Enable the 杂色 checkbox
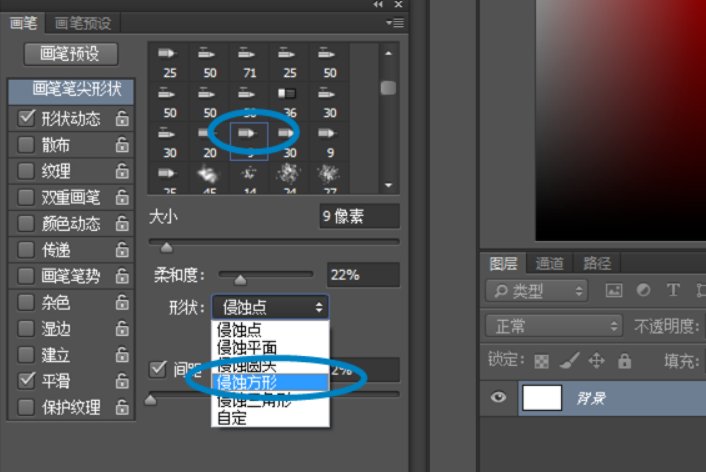This screenshot has width=706, height=472. [x=26, y=303]
